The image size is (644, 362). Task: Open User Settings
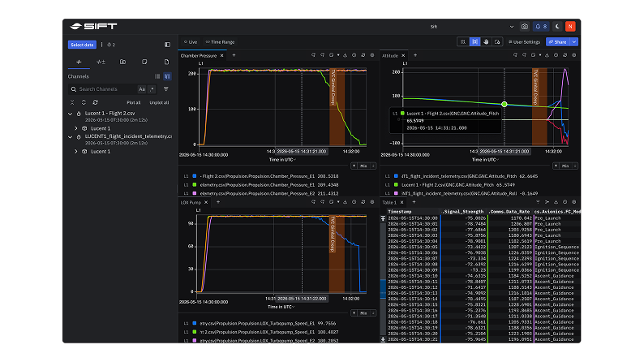coord(524,42)
